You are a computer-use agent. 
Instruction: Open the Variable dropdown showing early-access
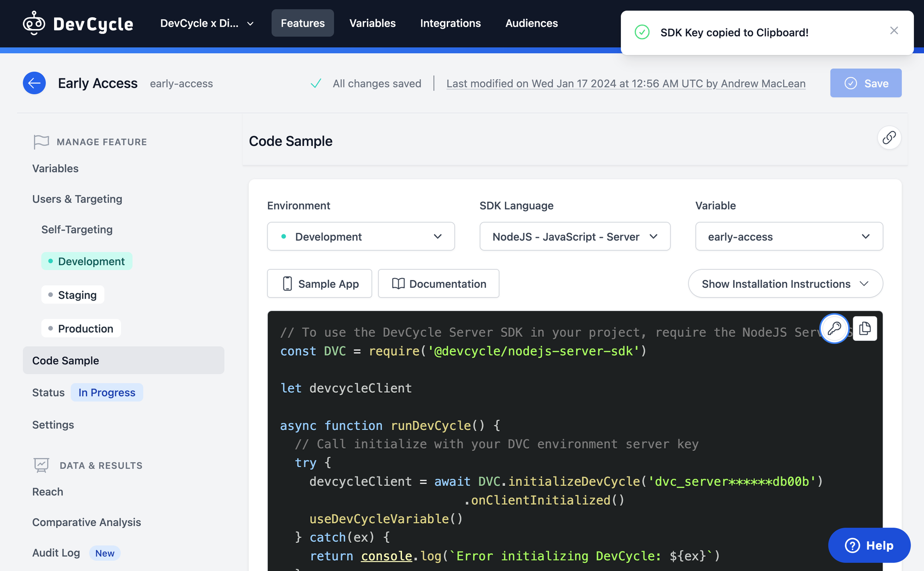[789, 237]
